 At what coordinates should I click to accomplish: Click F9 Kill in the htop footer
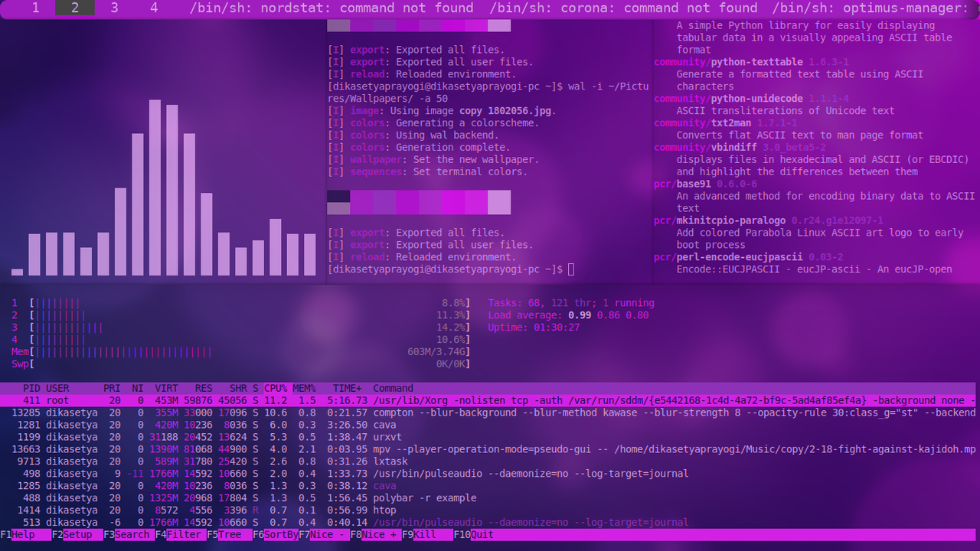click(x=427, y=535)
